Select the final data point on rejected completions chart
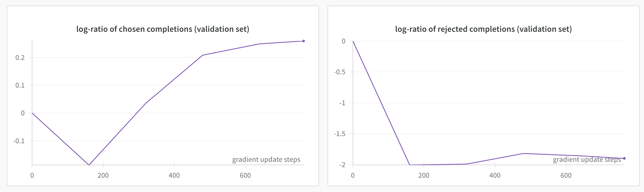 624,158
